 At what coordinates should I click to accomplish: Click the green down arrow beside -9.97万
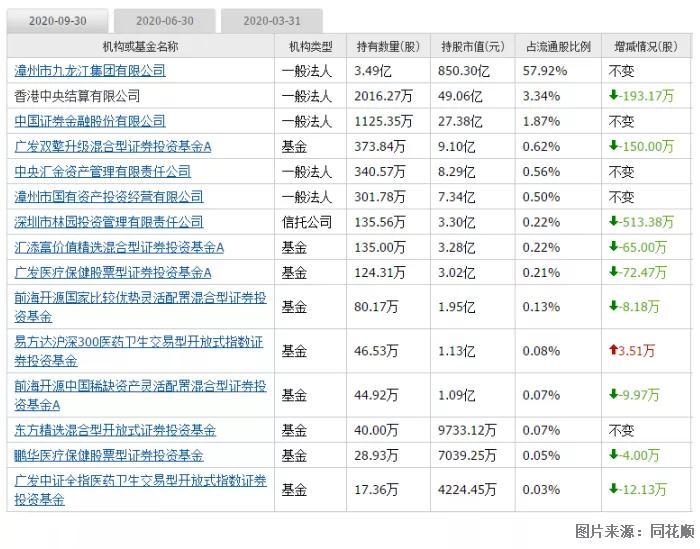(x=613, y=394)
